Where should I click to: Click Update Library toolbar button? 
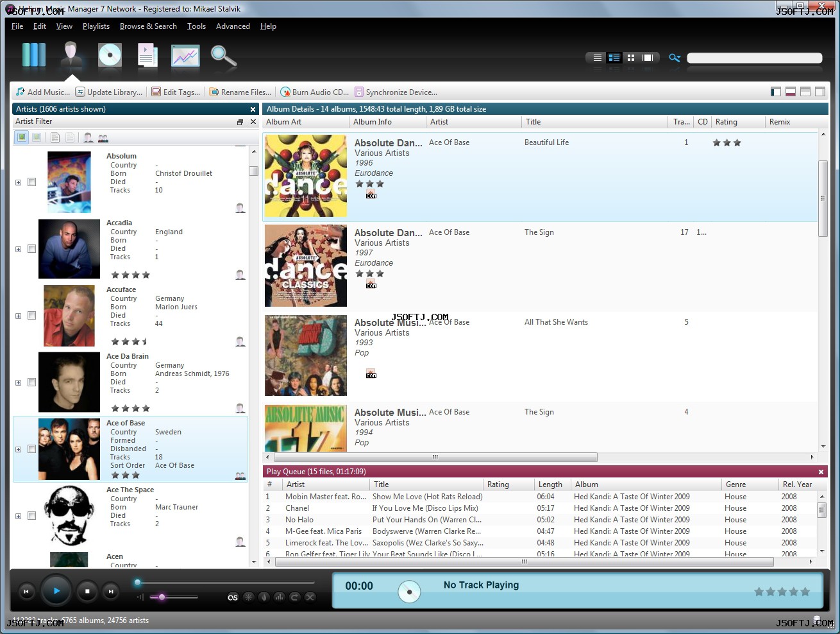(109, 92)
